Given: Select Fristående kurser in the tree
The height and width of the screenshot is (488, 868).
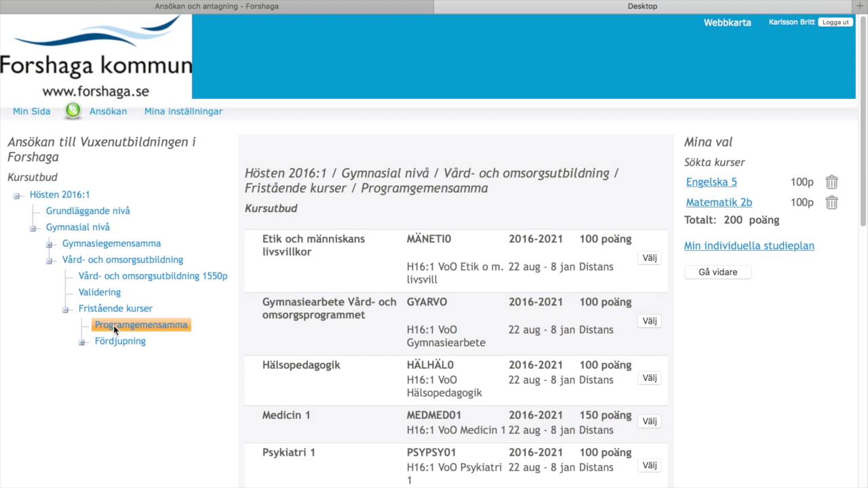Looking at the screenshot, I should [x=115, y=308].
